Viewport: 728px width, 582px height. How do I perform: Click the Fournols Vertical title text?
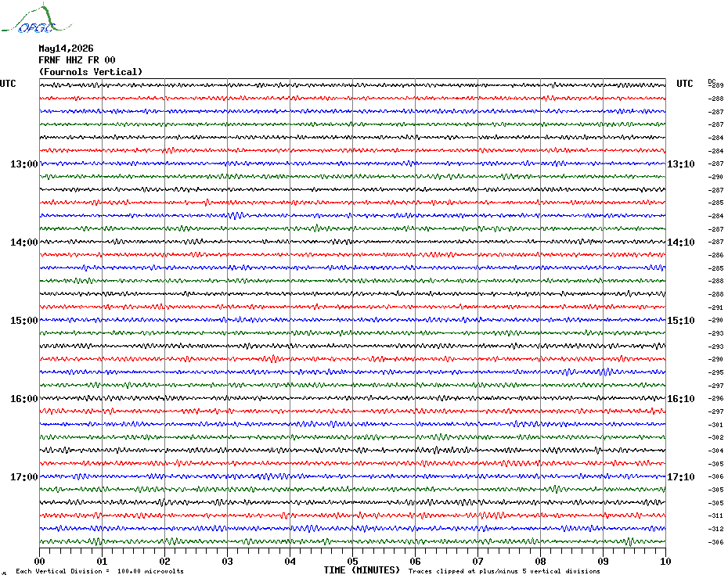pos(91,72)
